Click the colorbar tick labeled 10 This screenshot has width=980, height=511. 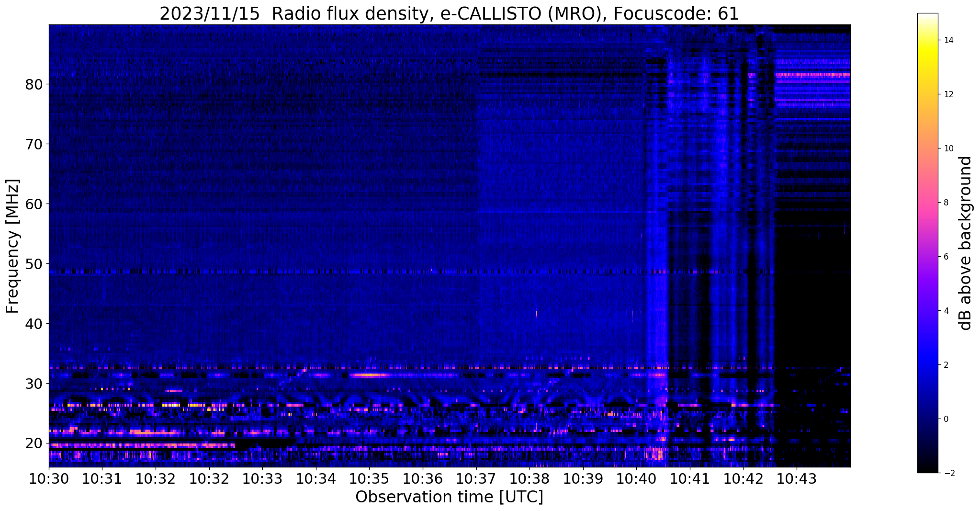(x=948, y=148)
